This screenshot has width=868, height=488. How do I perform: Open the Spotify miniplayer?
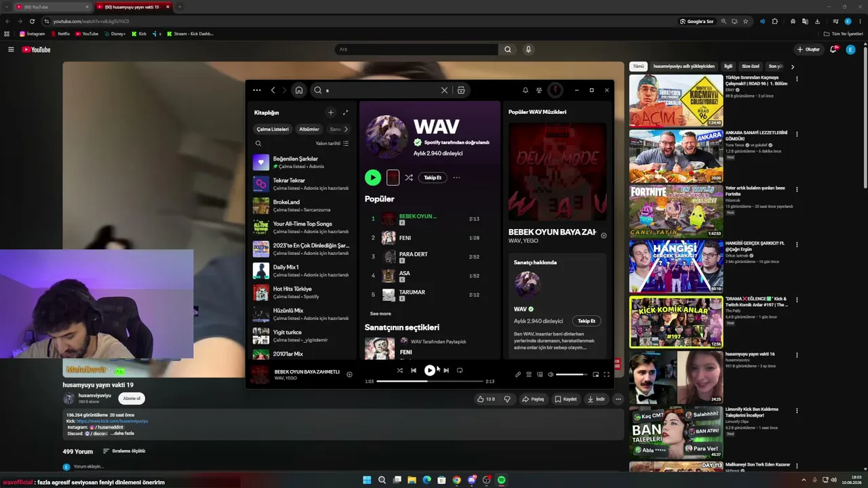pyautogui.click(x=595, y=374)
